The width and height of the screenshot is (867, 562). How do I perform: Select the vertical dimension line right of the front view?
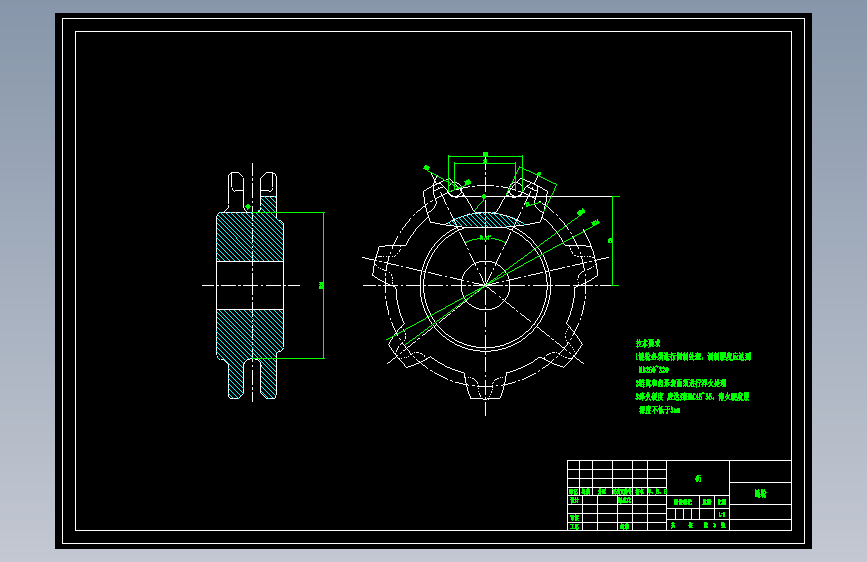click(613, 241)
